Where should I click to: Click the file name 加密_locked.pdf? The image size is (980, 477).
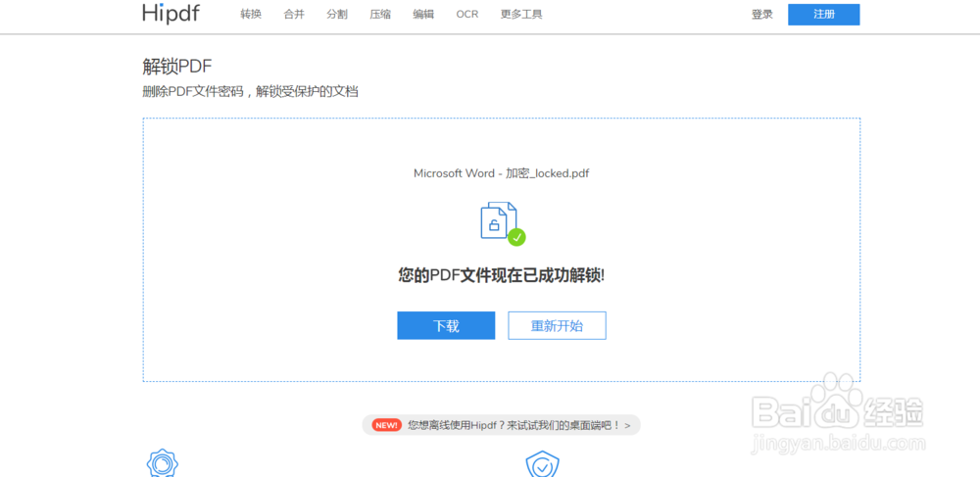coord(501,173)
